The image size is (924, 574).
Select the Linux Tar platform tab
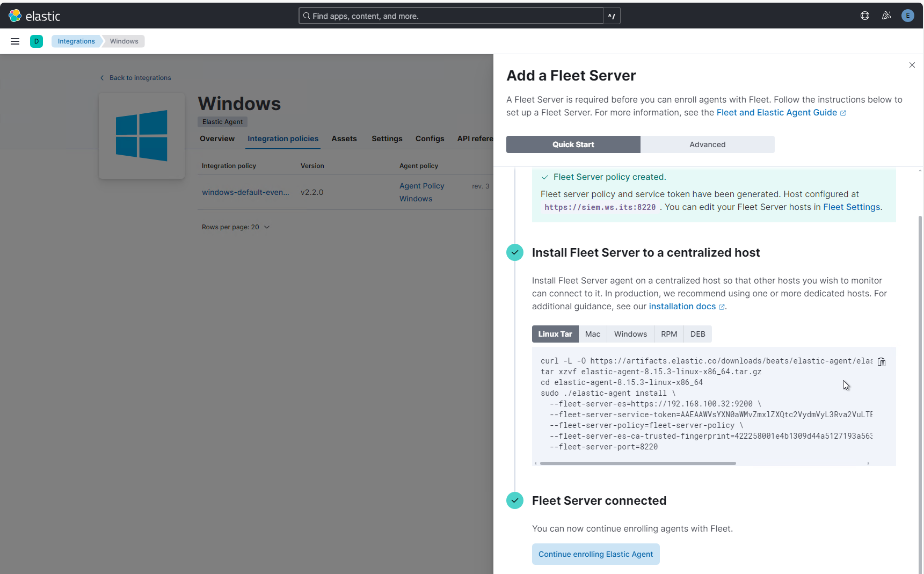click(x=555, y=334)
